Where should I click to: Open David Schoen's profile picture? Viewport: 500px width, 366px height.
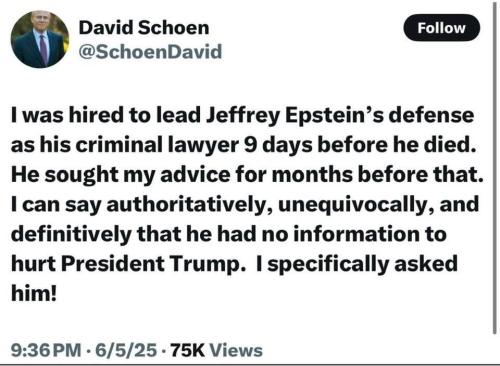coord(40,39)
